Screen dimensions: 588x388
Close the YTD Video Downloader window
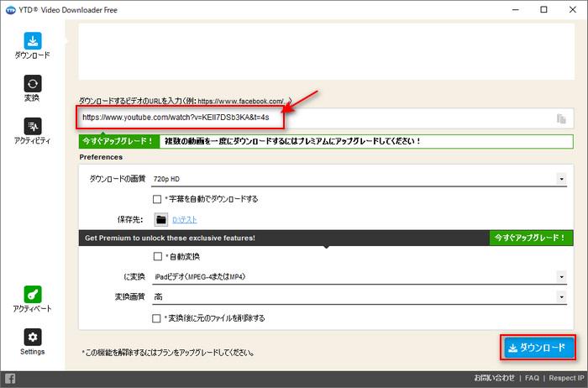tap(573, 10)
